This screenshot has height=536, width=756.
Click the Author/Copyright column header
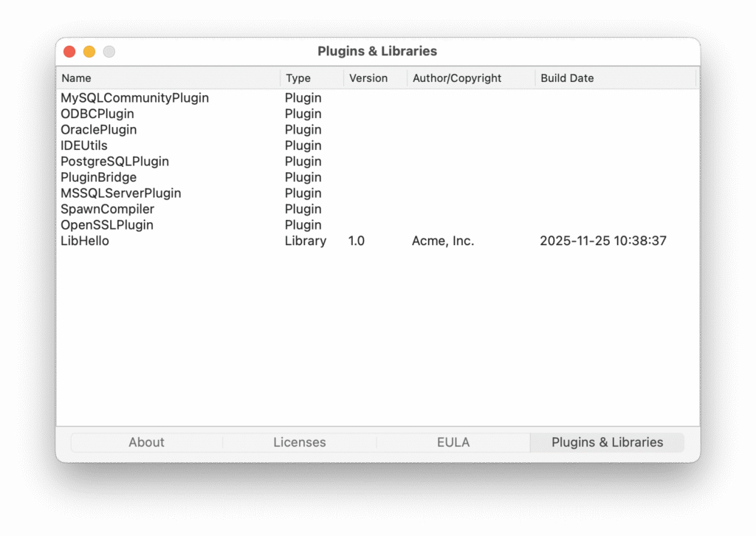tap(470, 78)
